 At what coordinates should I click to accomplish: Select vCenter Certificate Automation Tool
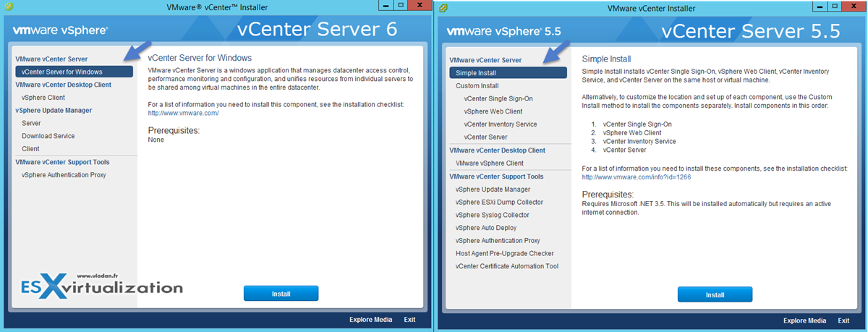tap(506, 266)
